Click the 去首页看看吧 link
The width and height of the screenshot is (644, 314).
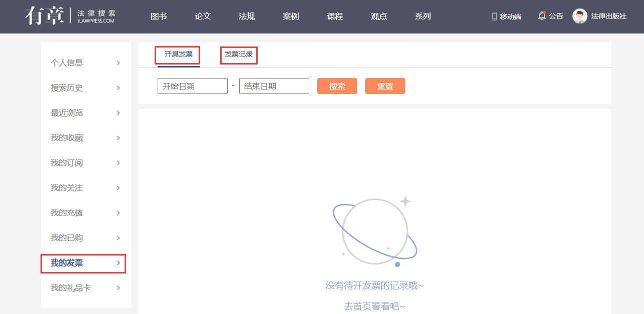point(374,306)
